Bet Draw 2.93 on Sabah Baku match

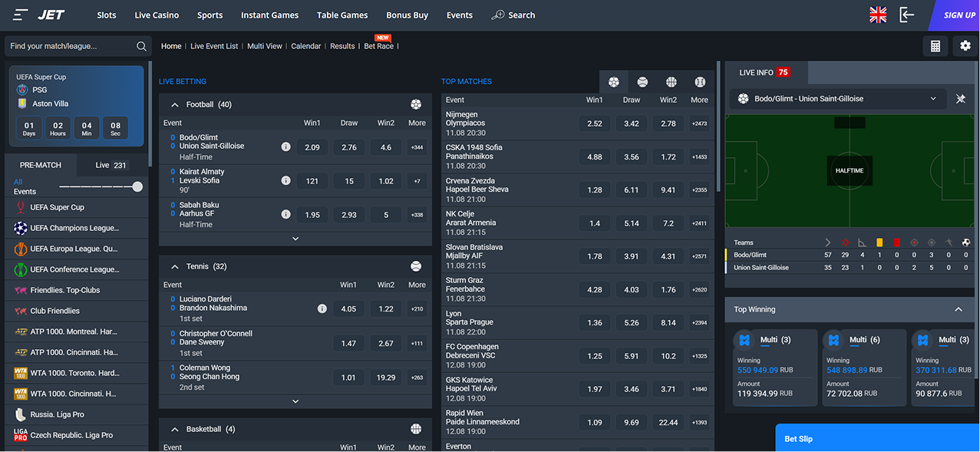point(349,215)
